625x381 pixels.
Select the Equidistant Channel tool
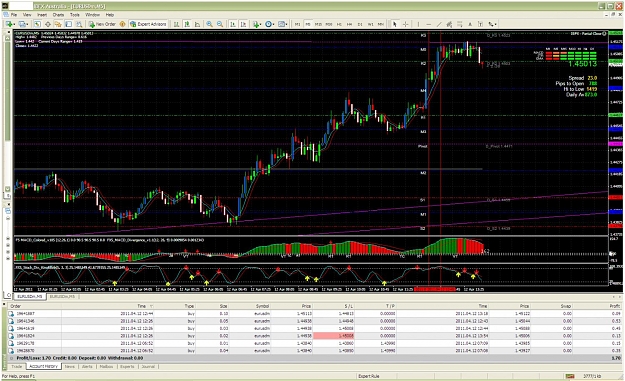[449, 24]
